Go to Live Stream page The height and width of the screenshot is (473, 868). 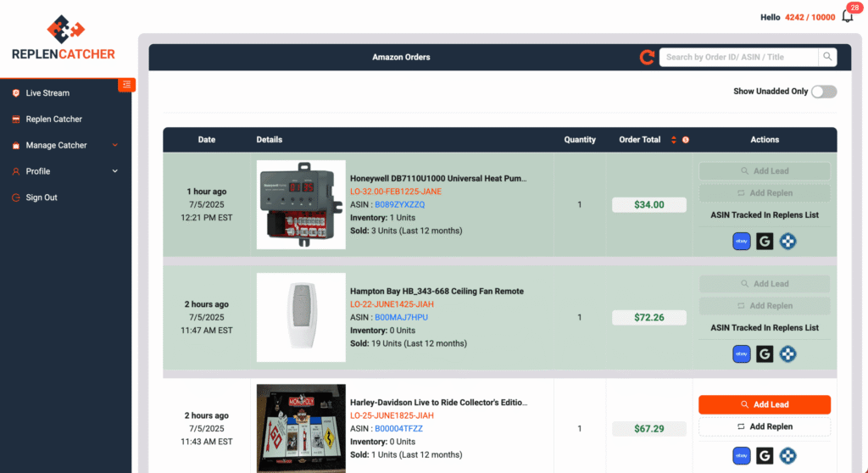[47, 93]
